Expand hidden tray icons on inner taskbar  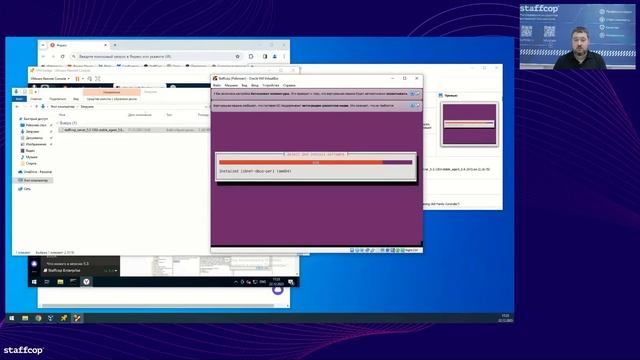coord(236,282)
